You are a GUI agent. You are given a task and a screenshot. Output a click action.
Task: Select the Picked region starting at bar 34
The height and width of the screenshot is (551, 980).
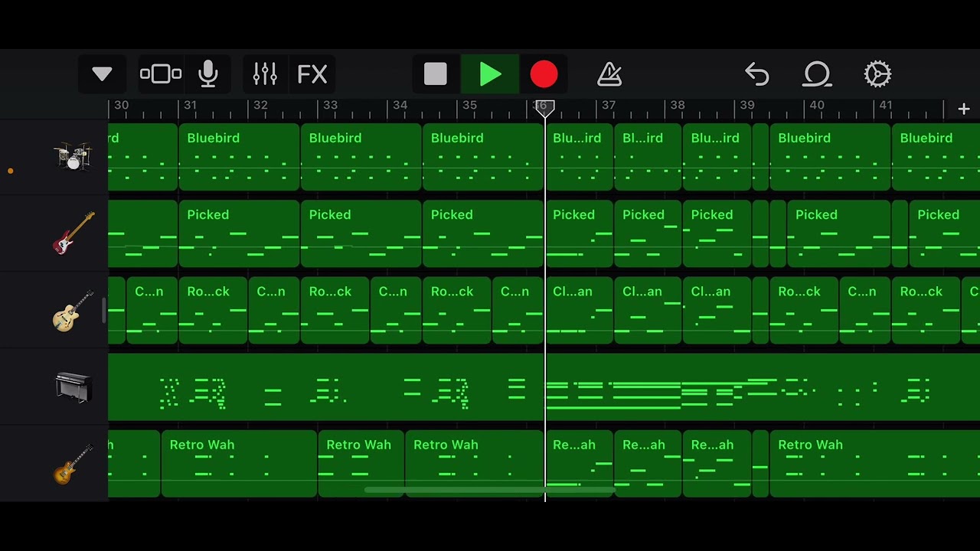click(x=483, y=233)
